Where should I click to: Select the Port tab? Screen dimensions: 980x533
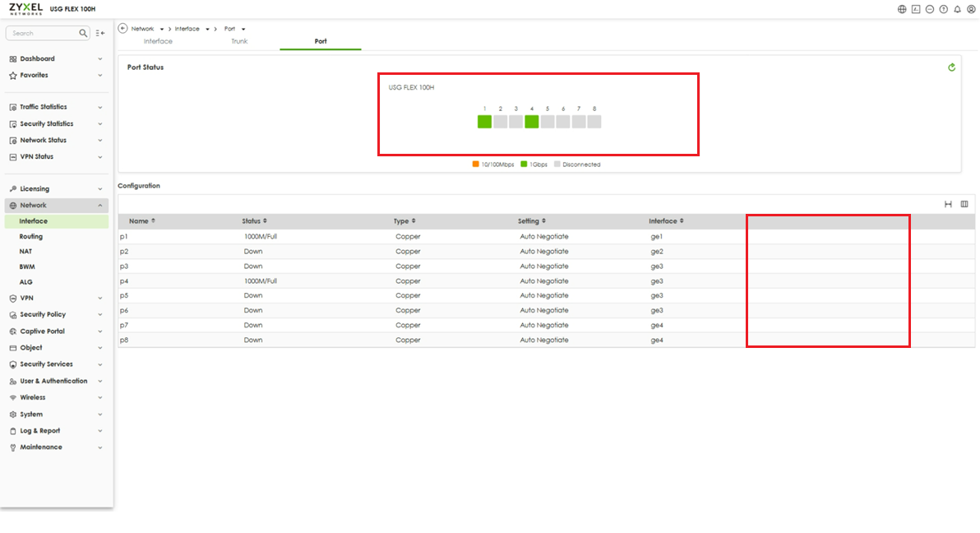321,41
